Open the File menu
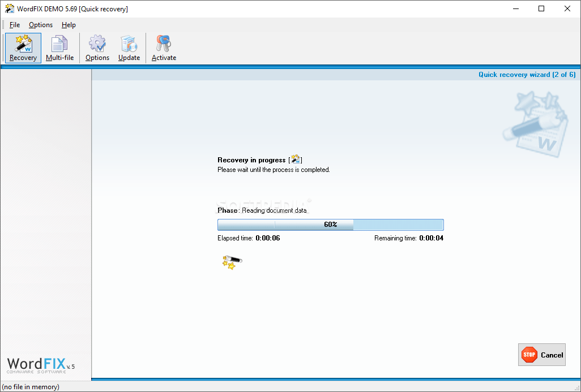Screen dimensions: 581x392 (x=14, y=25)
